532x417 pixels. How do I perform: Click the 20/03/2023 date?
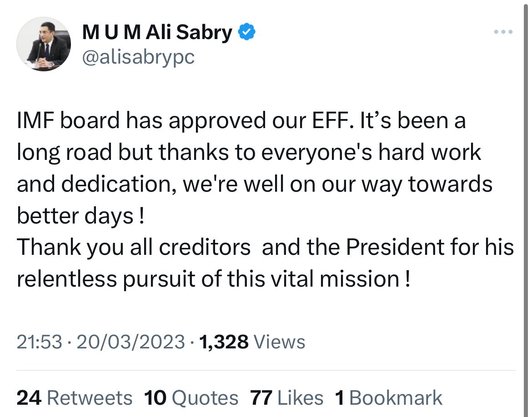click(130, 342)
